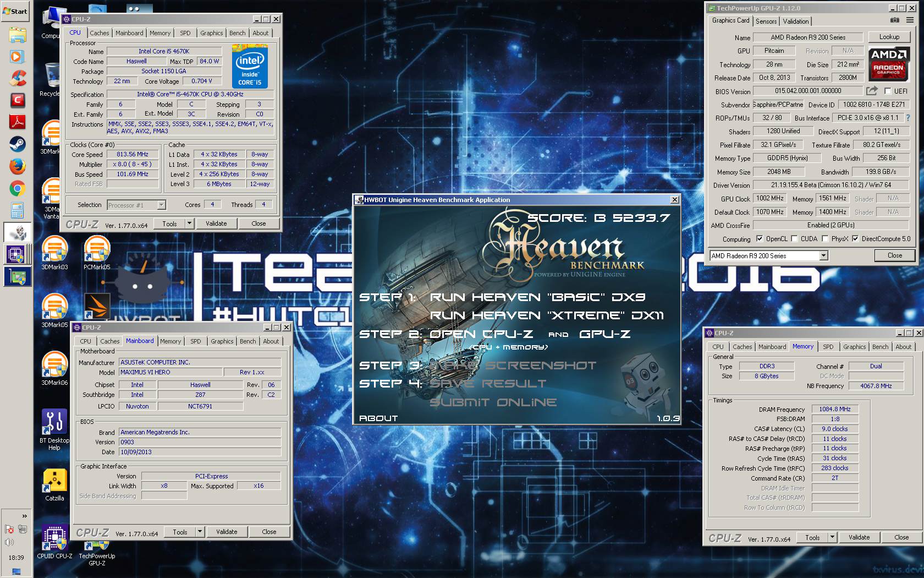
Task: Click Validate in the top CPU-Z window
Action: click(216, 223)
